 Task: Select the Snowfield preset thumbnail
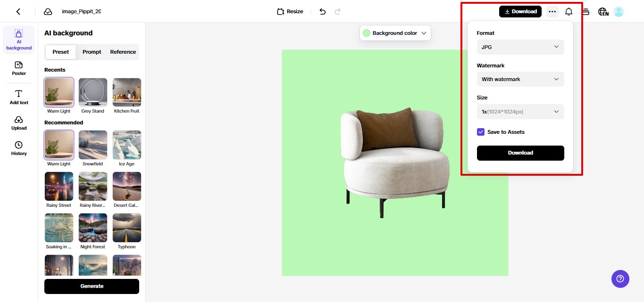click(x=92, y=145)
